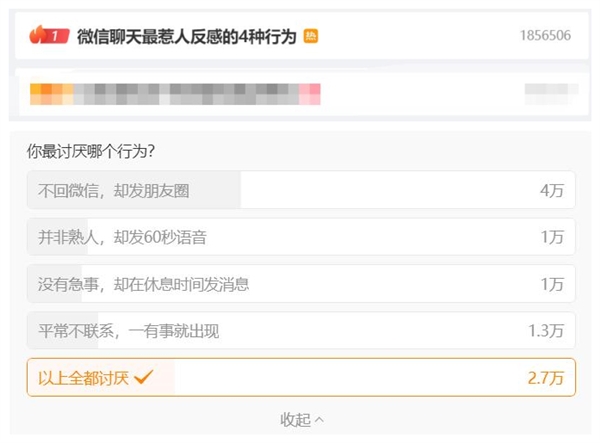Click the orange 2.7万 vote count
The width and height of the screenshot is (600, 443).
coord(546,377)
